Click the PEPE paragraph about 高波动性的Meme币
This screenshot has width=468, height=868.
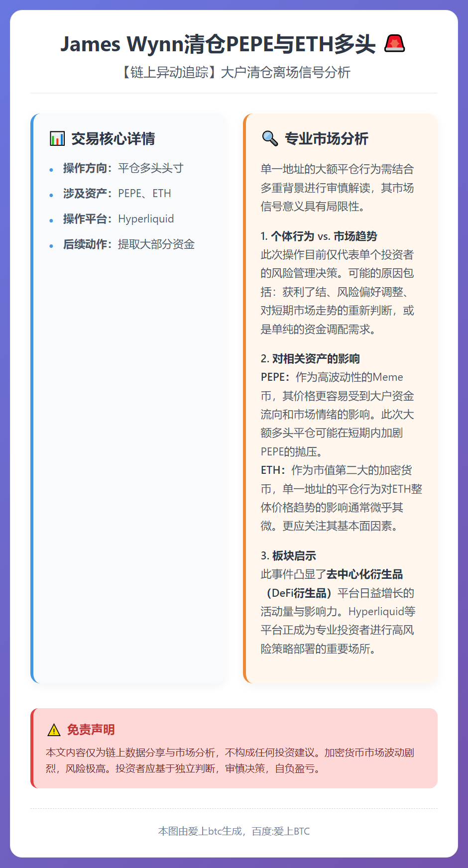(x=338, y=414)
